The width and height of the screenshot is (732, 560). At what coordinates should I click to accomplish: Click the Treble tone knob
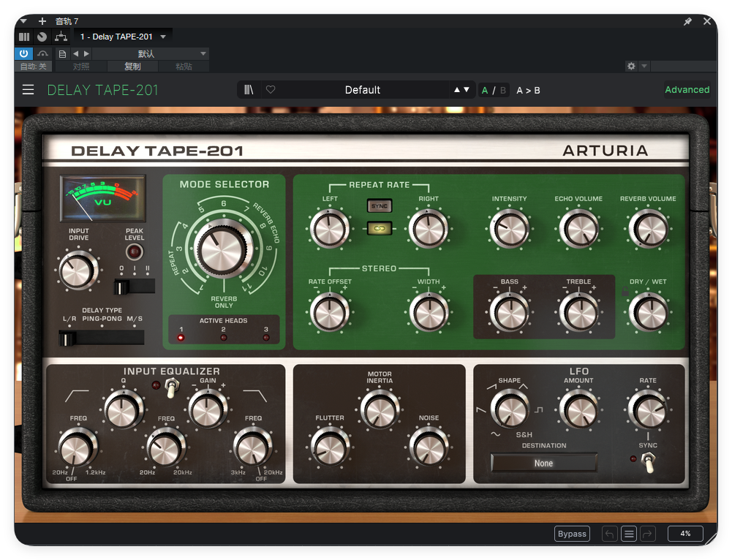(579, 312)
